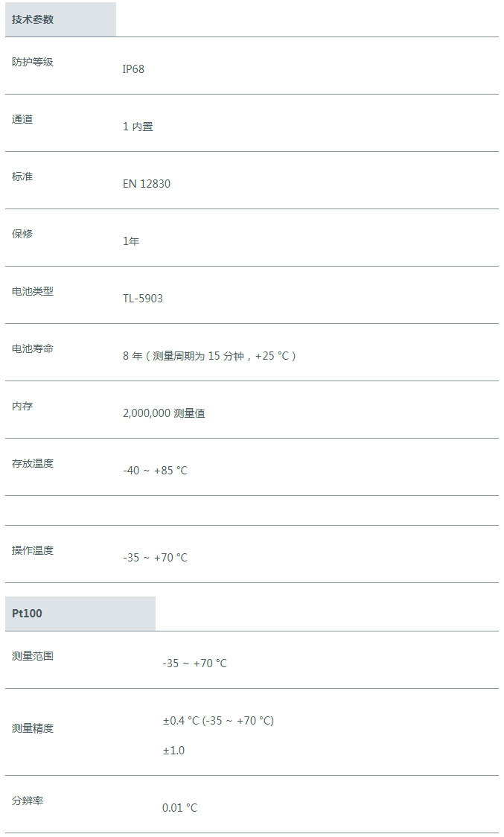Screen dimensions: 504x837
Task: Click the 电池寿命 battery life label
Action: tap(33, 349)
